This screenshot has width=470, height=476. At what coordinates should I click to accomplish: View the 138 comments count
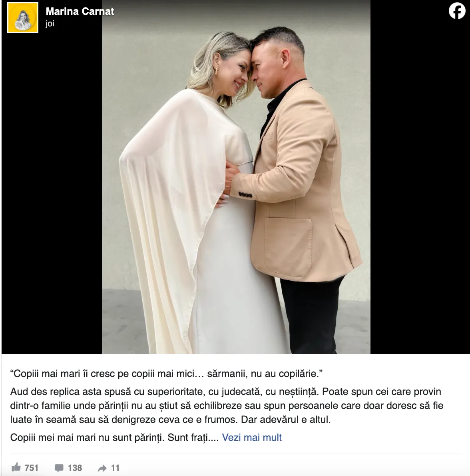(x=75, y=468)
